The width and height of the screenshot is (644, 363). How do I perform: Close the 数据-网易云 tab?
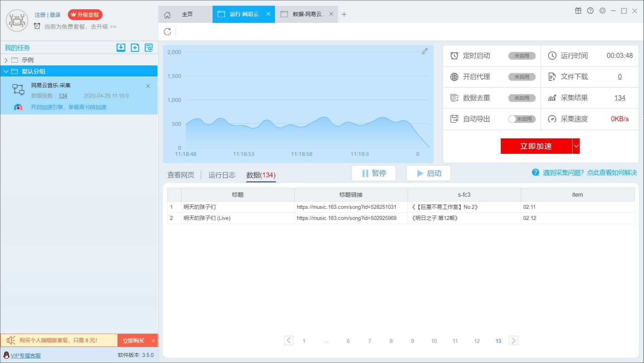click(x=331, y=14)
